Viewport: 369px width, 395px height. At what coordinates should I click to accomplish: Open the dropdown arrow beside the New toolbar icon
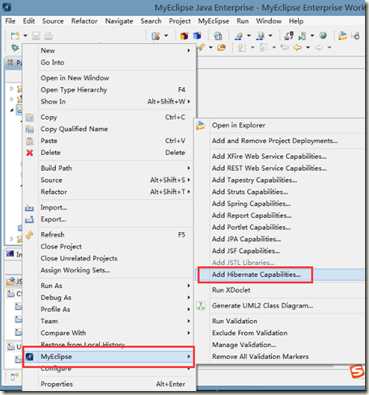(x=25, y=36)
